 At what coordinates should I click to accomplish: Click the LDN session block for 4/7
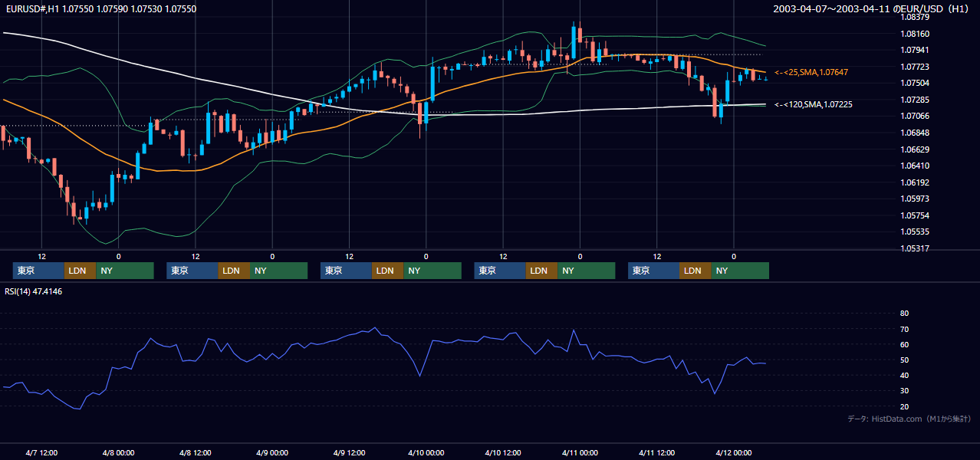pos(80,271)
